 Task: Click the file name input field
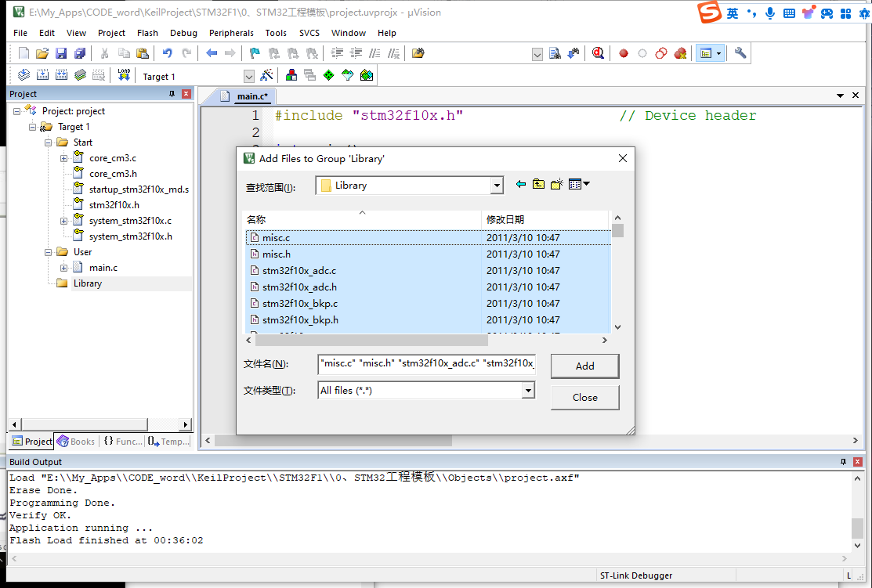(x=426, y=363)
